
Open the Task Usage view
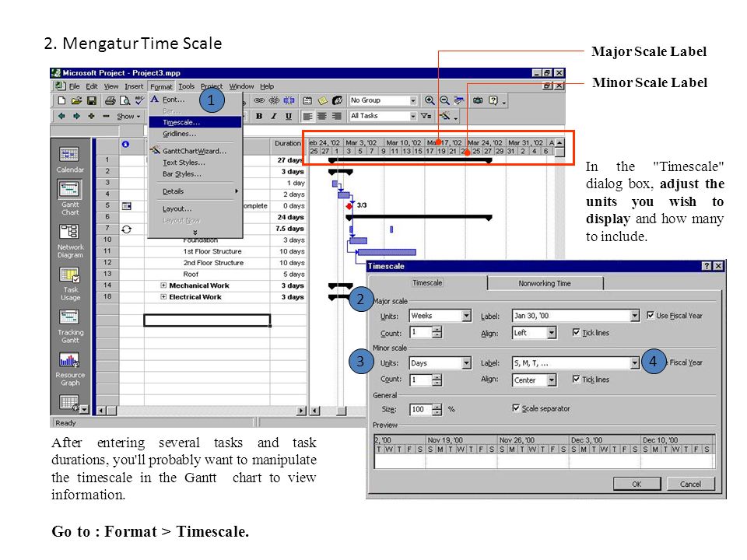(x=70, y=284)
